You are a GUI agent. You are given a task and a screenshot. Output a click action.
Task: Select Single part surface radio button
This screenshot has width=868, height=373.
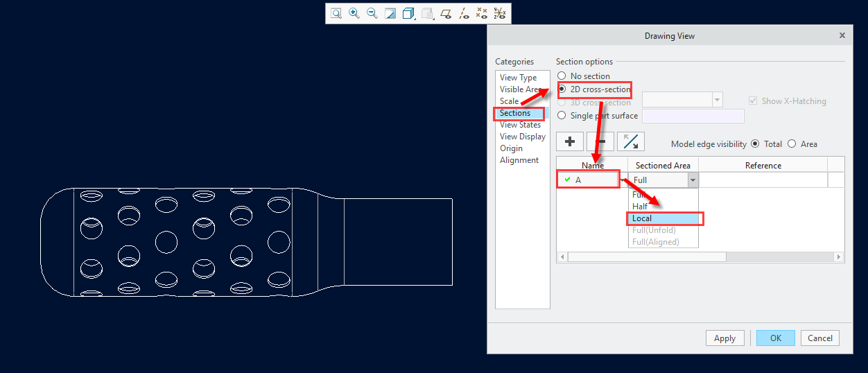click(562, 116)
